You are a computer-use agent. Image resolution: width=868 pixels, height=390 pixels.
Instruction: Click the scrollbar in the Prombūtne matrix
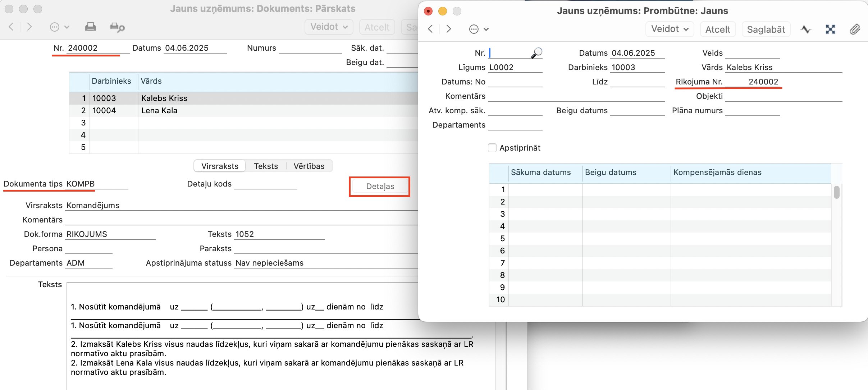point(837,192)
